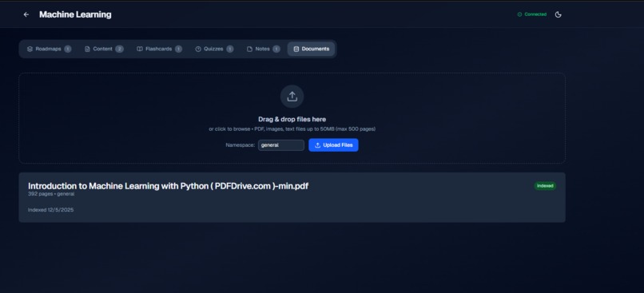This screenshot has width=644, height=293.
Task: Click "Indexed 12/5/2025" date text
Action: (50, 210)
